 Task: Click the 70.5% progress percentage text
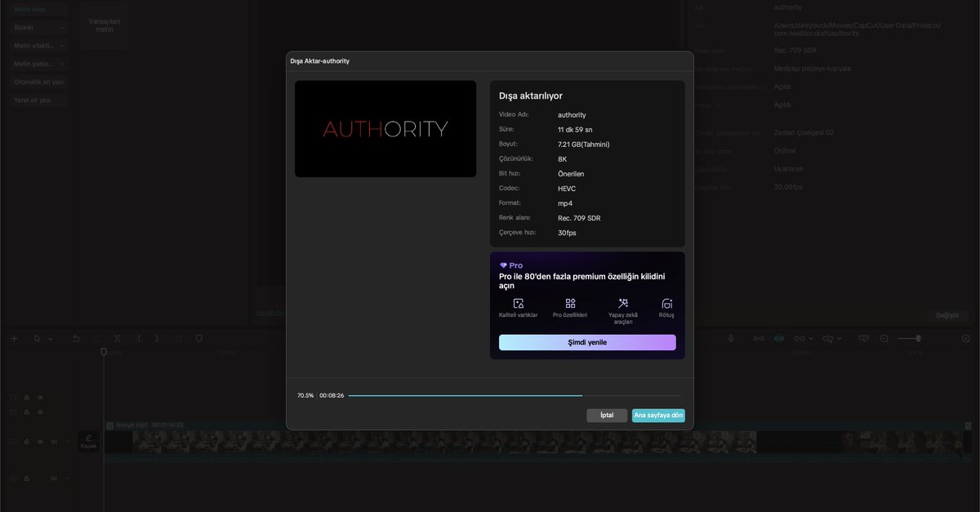point(305,395)
